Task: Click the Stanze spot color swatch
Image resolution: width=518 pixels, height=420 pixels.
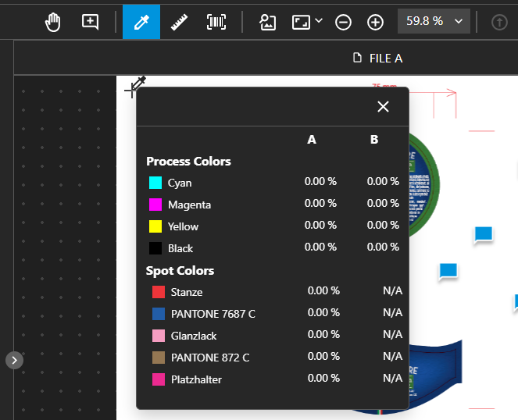Action: (x=159, y=292)
